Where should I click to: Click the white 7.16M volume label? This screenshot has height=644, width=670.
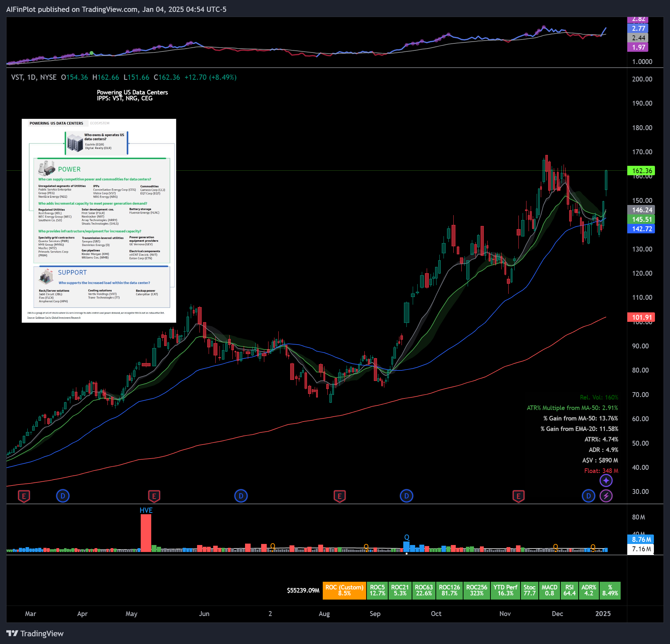[641, 549]
